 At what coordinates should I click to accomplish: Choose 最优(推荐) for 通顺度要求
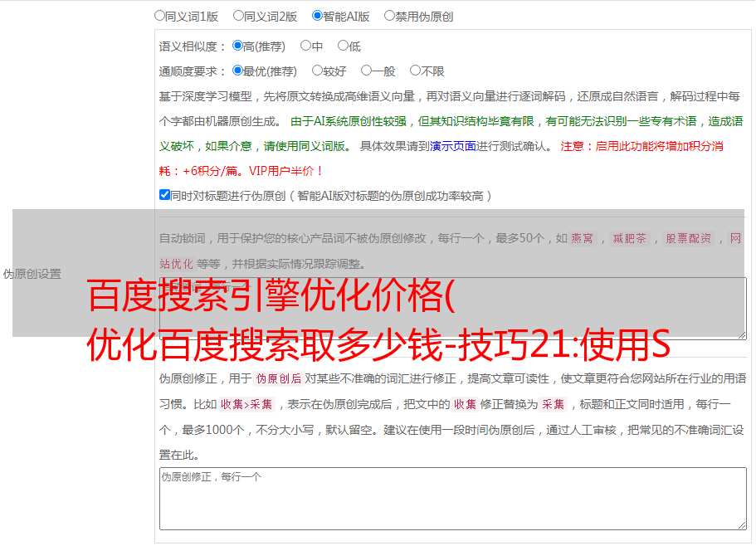[237, 71]
